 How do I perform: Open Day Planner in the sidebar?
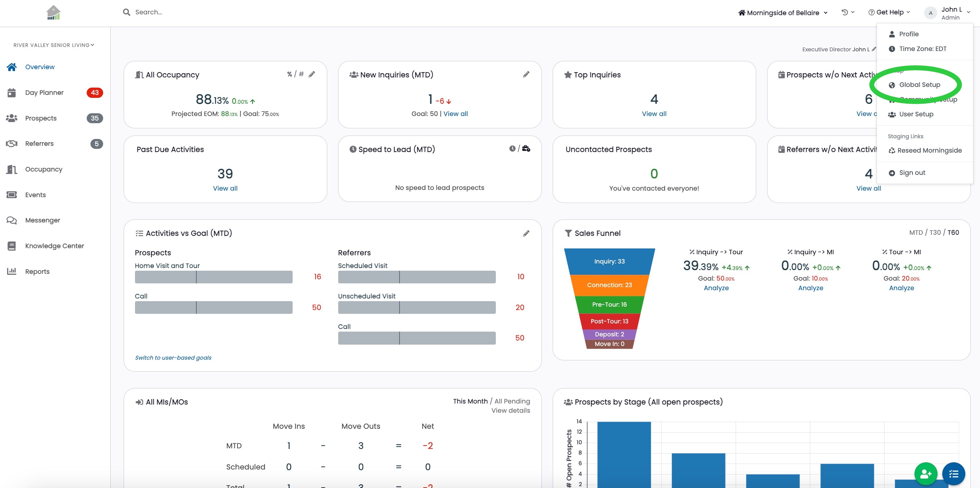(x=44, y=92)
